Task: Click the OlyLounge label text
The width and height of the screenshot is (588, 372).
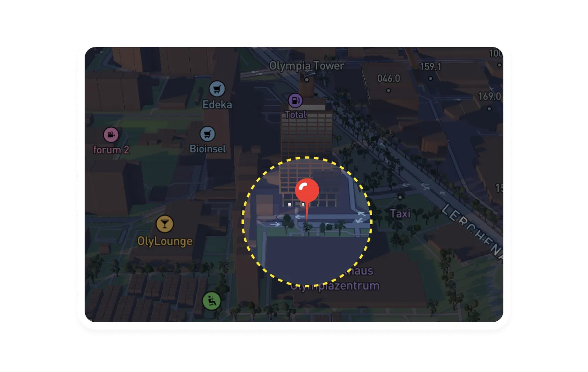Action: coord(165,241)
